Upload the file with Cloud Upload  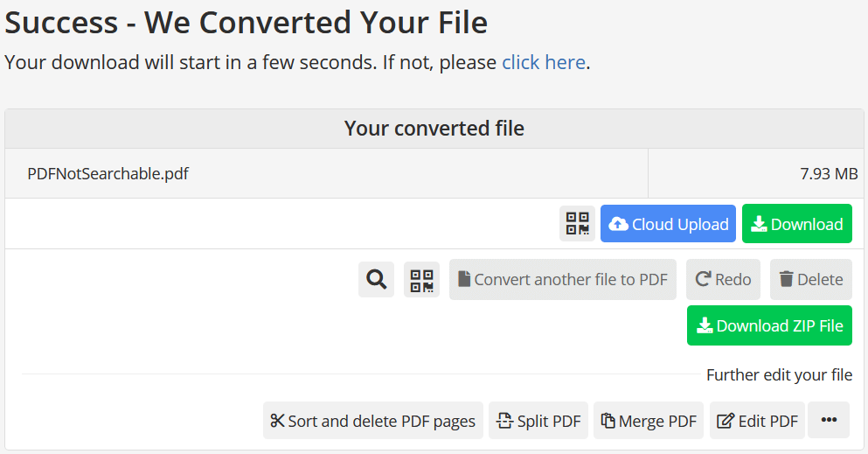(x=669, y=224)
